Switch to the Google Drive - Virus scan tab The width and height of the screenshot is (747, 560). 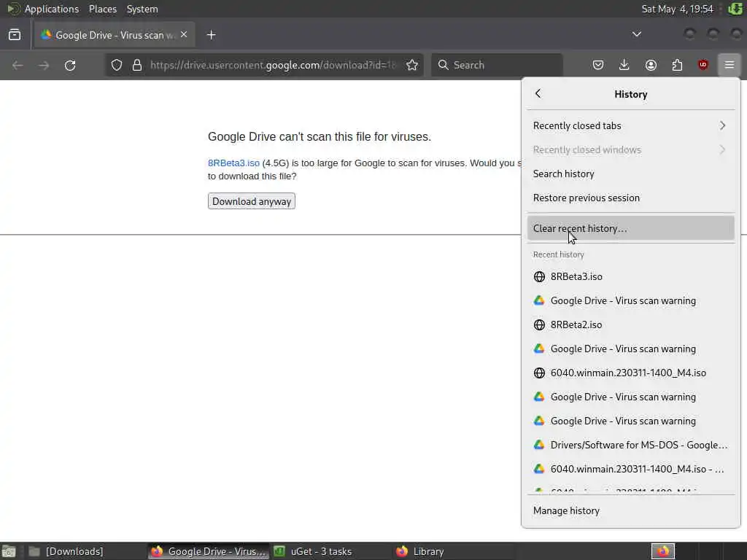click(x=115, y=35)
